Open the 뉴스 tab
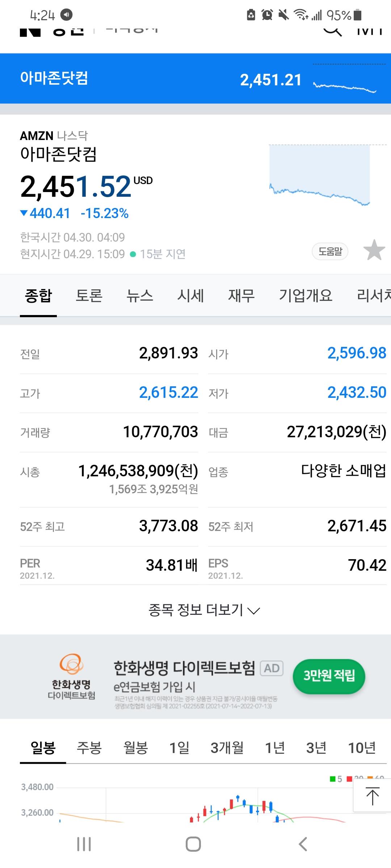This screenshot has width=391, height=868. (140, 295)
